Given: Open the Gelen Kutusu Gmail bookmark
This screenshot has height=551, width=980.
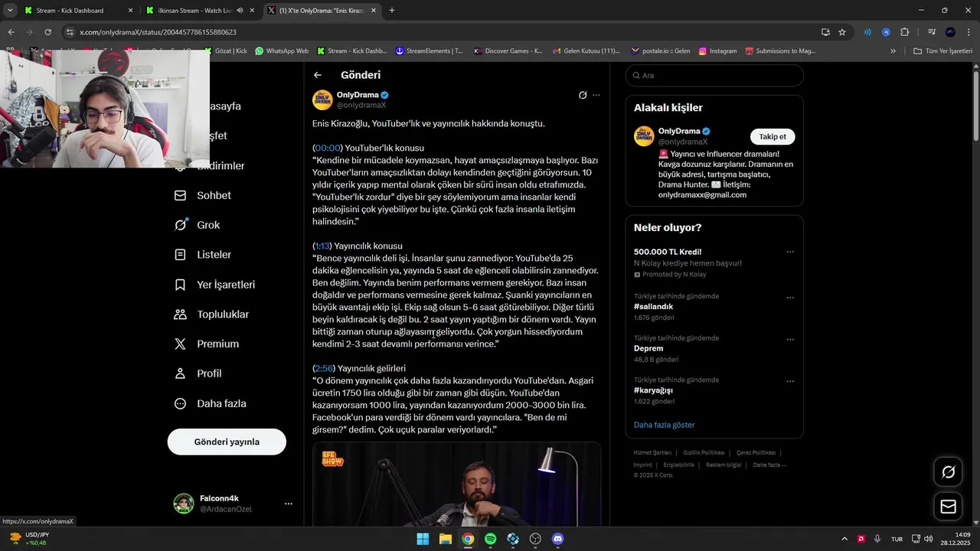Looking at the screenshot, I should (x=586, y=51).
